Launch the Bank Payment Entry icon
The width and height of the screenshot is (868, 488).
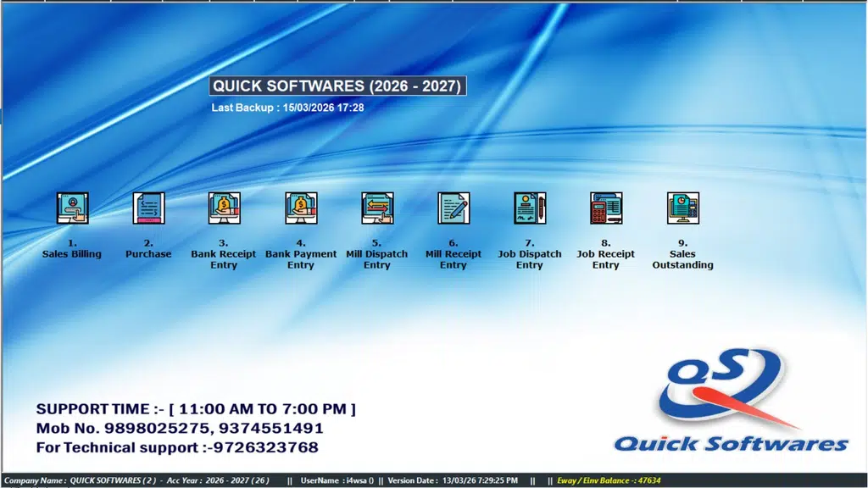(301, 208)
